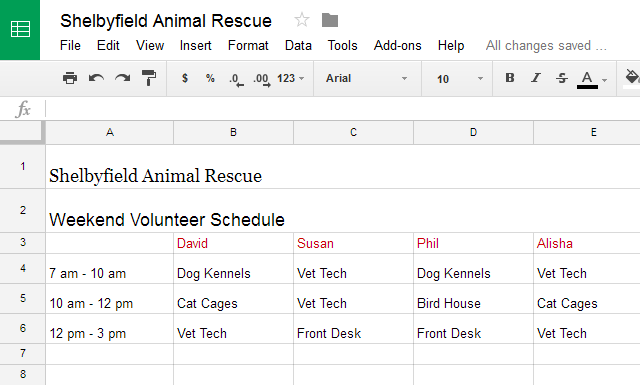640x385 pixels.
Task: Apply percent format
Action: pos(210,78)
